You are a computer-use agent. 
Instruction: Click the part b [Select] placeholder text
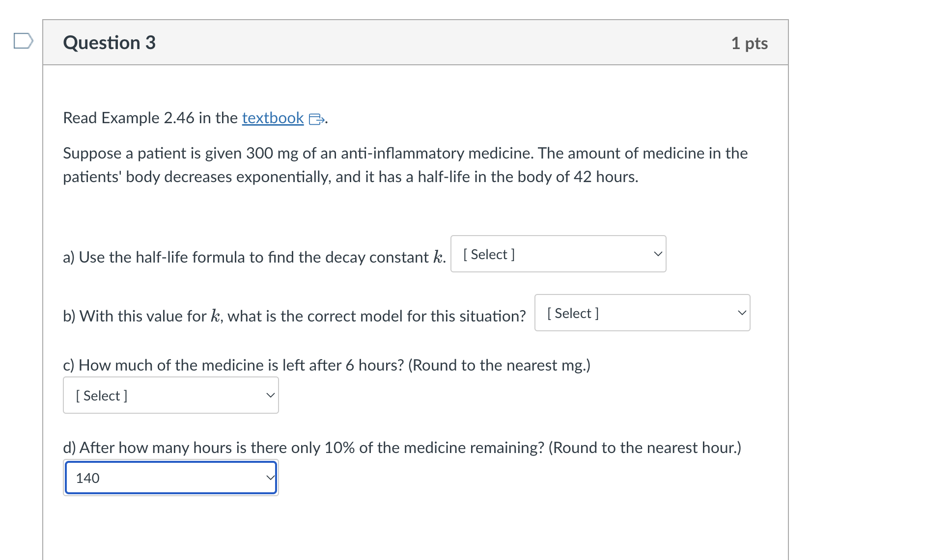coord(572,313)
